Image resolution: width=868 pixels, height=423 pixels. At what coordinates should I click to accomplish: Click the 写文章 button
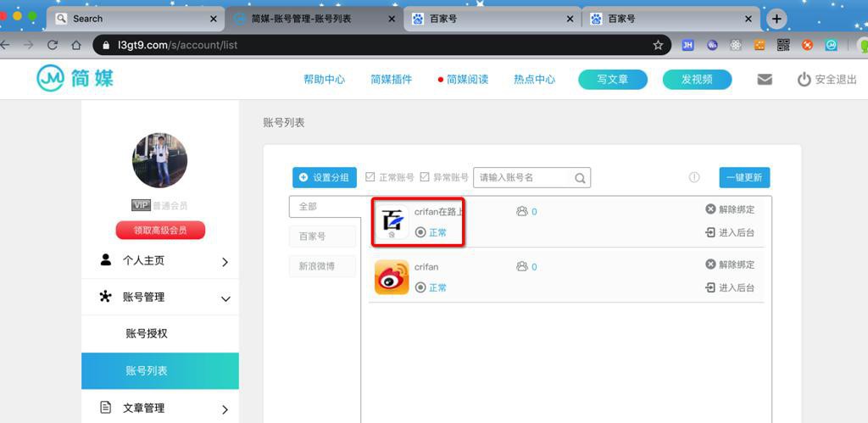coord(613,80)
